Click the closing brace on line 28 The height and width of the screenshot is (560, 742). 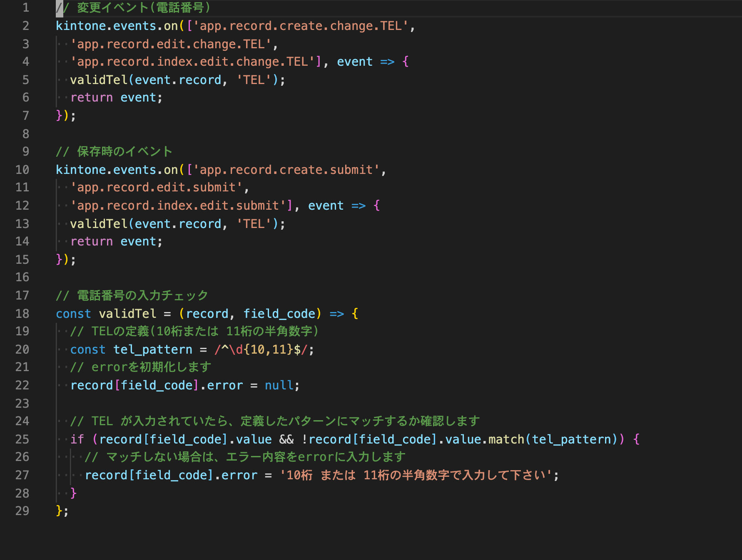click(74, 493)
